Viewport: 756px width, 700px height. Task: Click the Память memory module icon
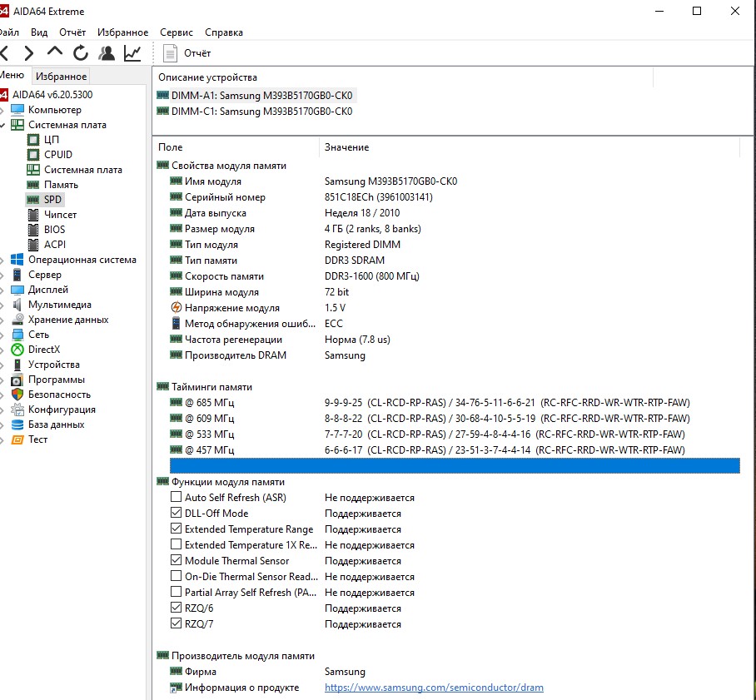(x=33, y=185)
